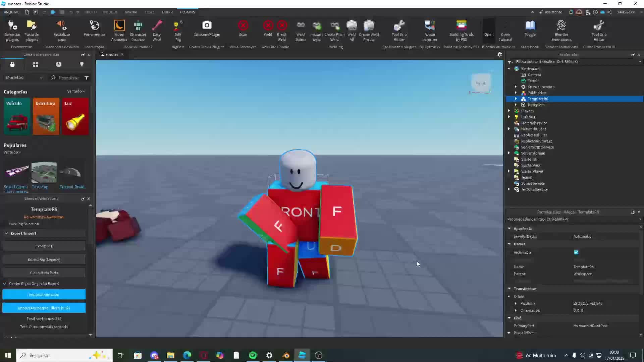Open the ARQUIVO menu

[11, 12]
